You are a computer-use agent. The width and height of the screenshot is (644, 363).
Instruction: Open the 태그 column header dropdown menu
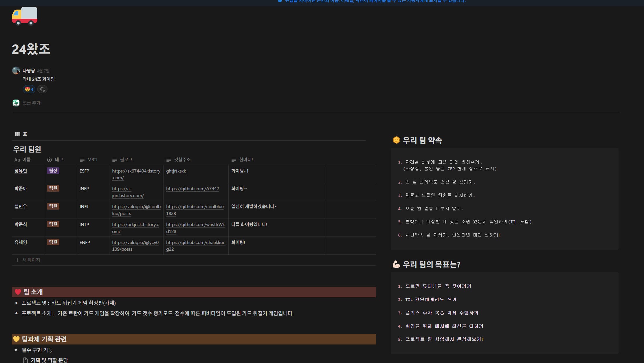coord(58,159)
